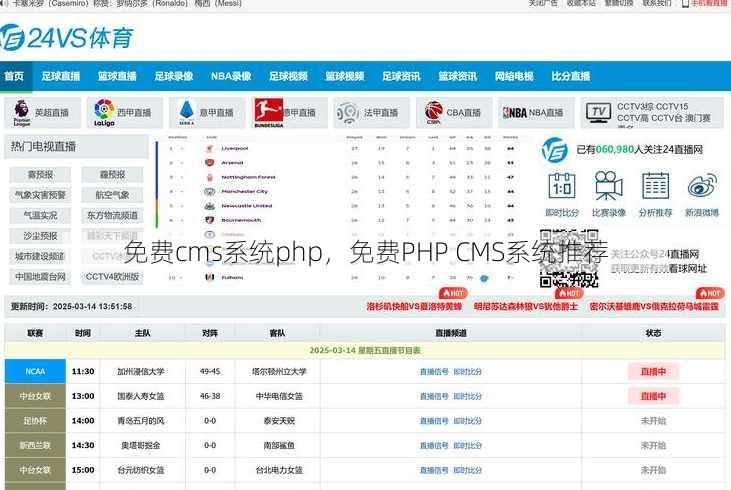This screenshot has width=731, height=490.
Task: Click the 收藏本站 link in top bar
Action: point(581,3)
